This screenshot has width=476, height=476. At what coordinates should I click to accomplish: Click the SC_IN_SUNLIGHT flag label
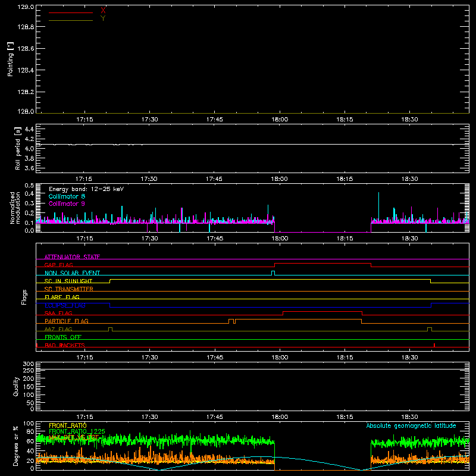pyautogui.click(x=68, y=281)
